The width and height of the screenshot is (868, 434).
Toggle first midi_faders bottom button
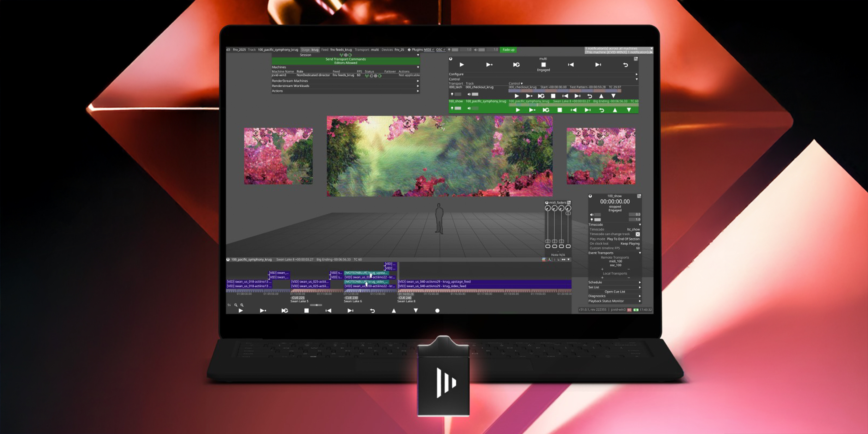548,246
